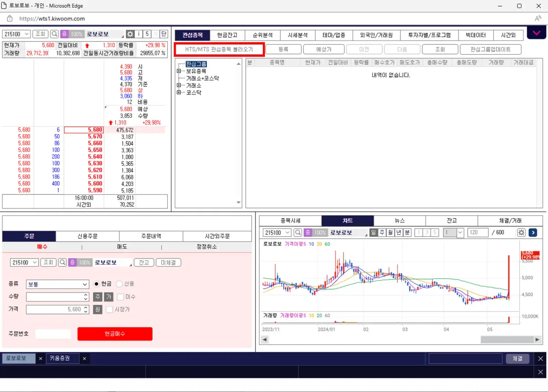Switch the chart to weekly '주' period
Image resolution: width=548 pixels, height=392 pixels.
point(382,233)
